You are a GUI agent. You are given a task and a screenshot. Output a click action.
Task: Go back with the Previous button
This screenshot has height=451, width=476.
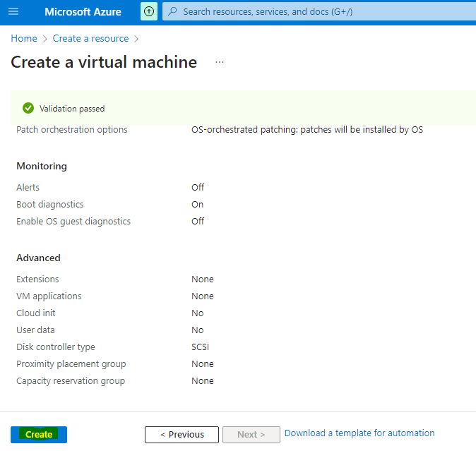pos(182,434)
